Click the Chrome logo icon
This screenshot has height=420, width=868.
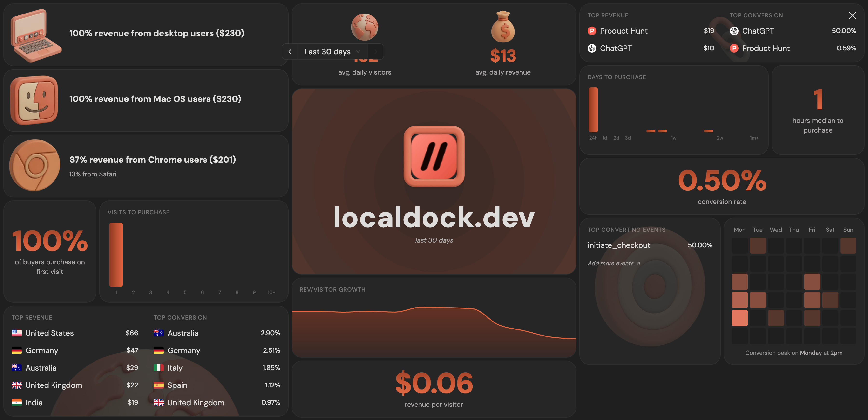tap(35, 165)
